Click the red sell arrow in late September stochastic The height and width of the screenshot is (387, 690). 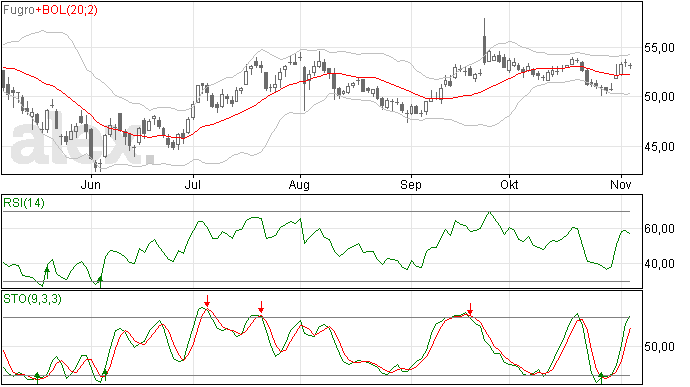pos(470,309)
